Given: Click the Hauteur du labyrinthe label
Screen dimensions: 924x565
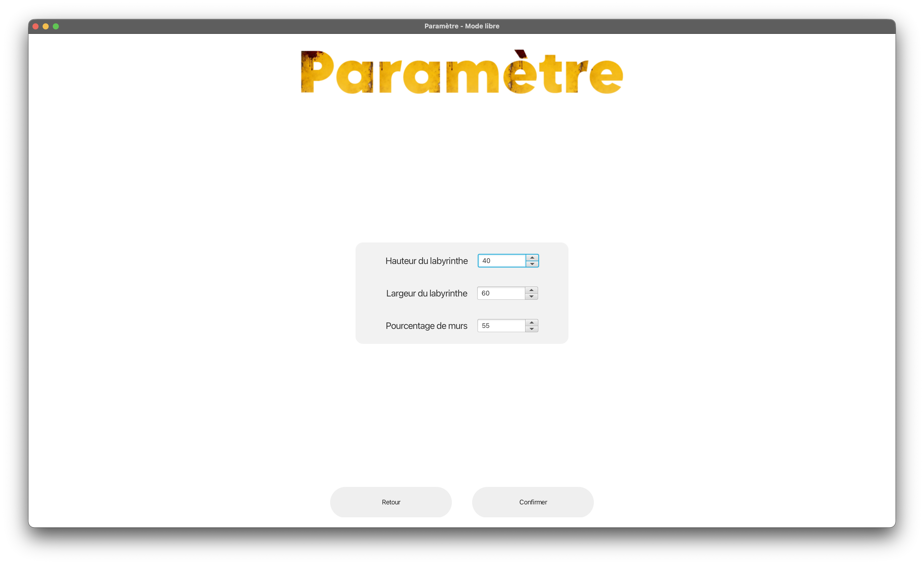Looking at the screenshot, I should coord(427,261).
